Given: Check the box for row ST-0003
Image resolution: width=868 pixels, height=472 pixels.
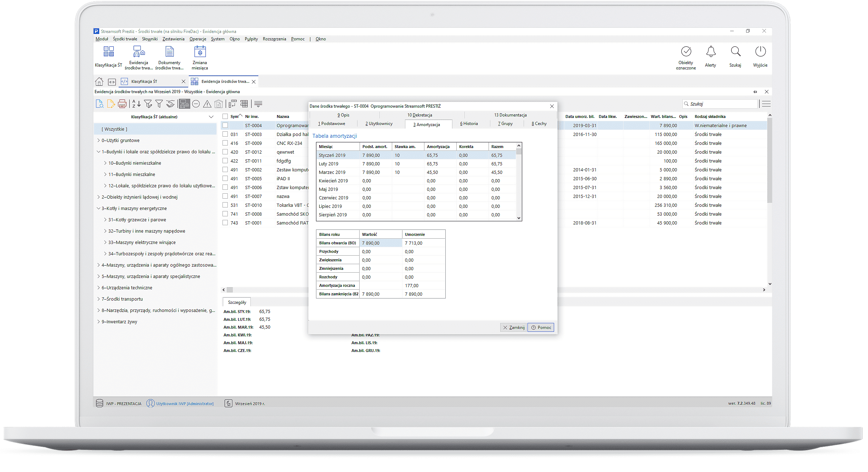Looking at the screenshot, I should (225, 134).
